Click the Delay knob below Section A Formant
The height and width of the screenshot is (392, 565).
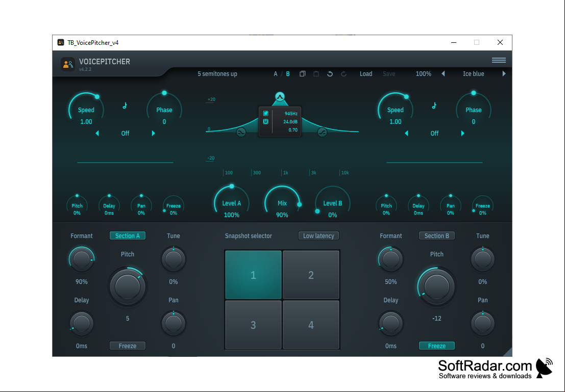82,324
